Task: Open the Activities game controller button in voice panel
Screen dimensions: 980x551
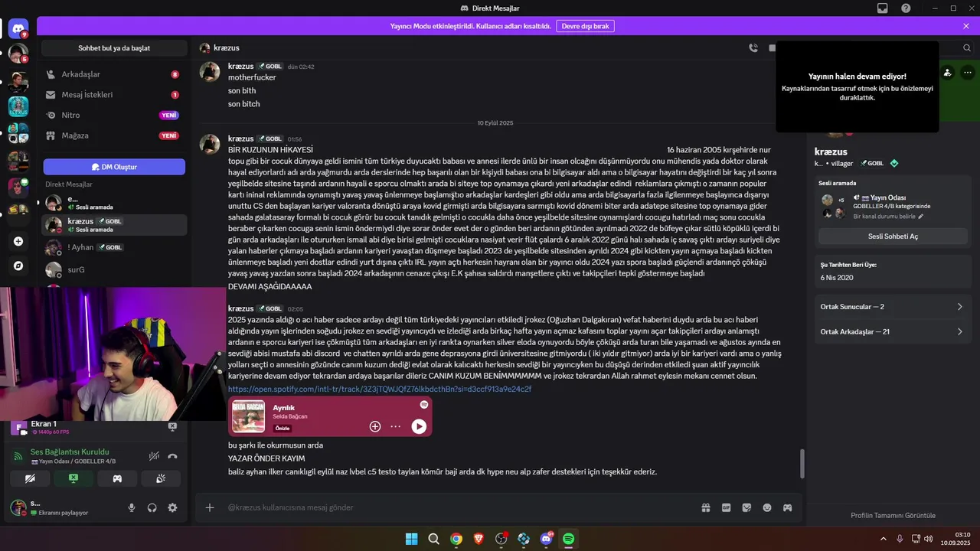Action: [117, 478]
